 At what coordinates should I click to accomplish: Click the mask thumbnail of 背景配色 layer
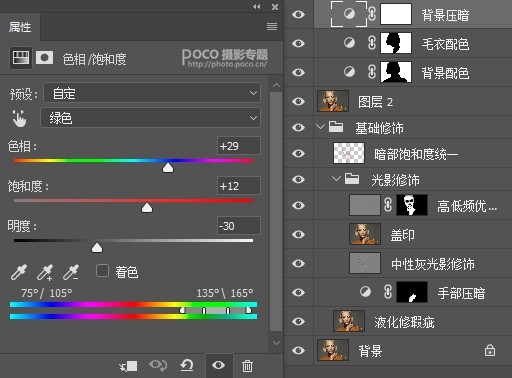pyautogui.click(x=396, y=72)
